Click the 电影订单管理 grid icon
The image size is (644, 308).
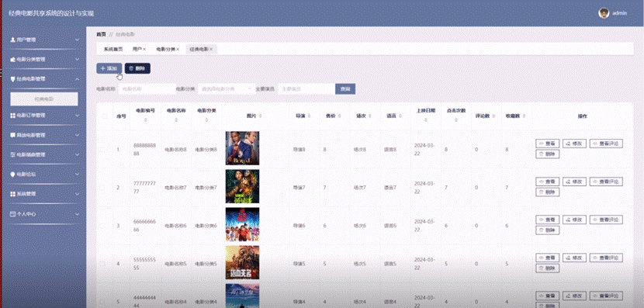click(x=12, y=116)
